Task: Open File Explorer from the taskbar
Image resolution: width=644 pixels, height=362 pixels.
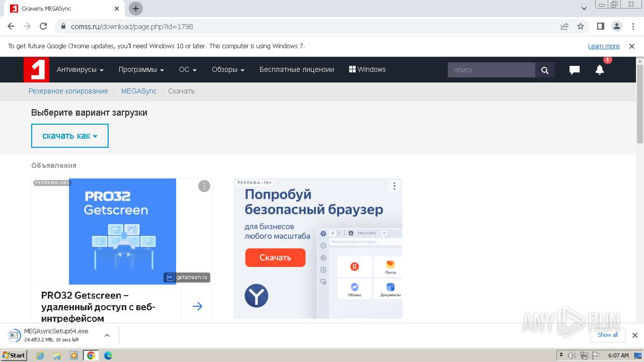Action: (x=57, y=355)
